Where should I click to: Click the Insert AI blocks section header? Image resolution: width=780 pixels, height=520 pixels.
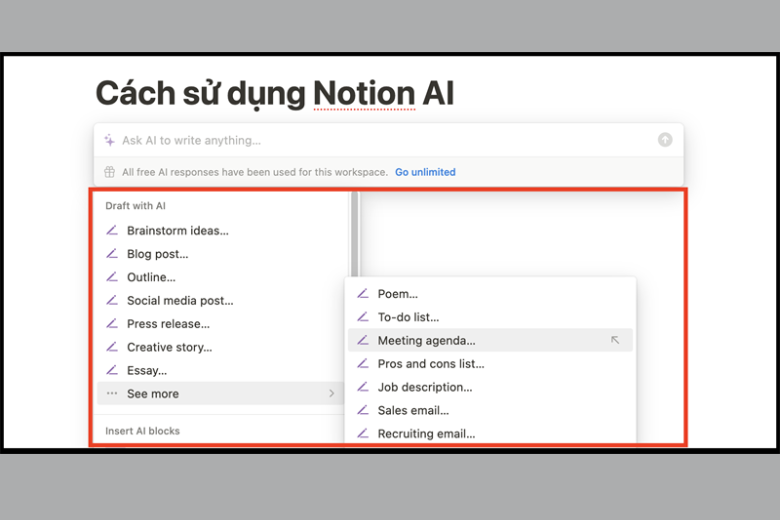[x=142, y=431]
